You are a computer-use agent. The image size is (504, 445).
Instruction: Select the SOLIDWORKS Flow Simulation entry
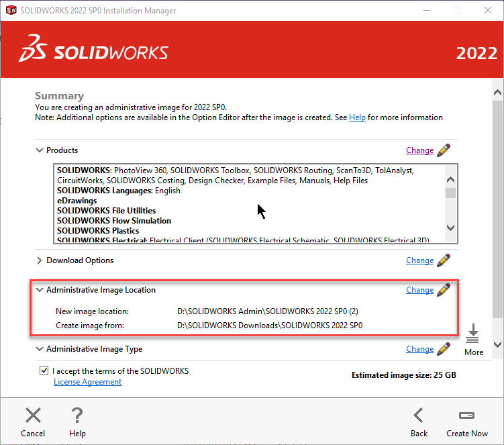[114, 221]
